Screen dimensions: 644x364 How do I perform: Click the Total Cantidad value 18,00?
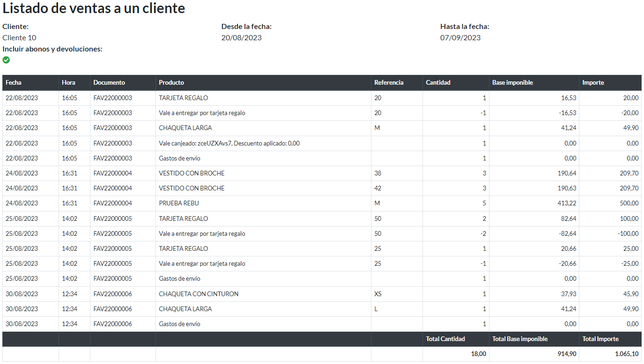(478, 354)
